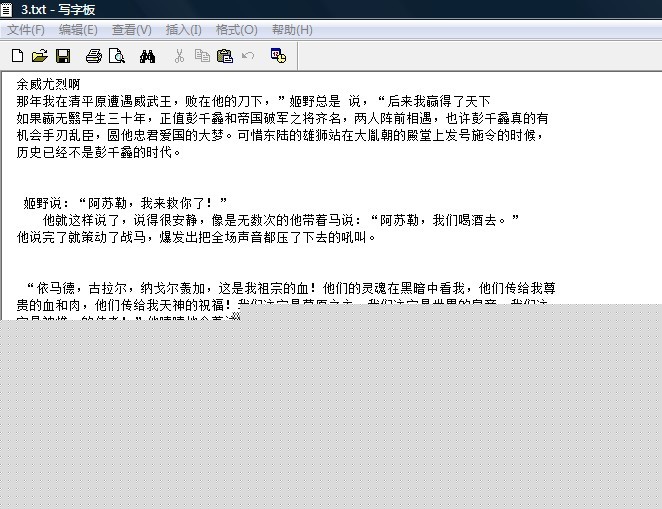Save the document with the floppy icon
This screenshot has width=662, height=509.
[63, 56]
